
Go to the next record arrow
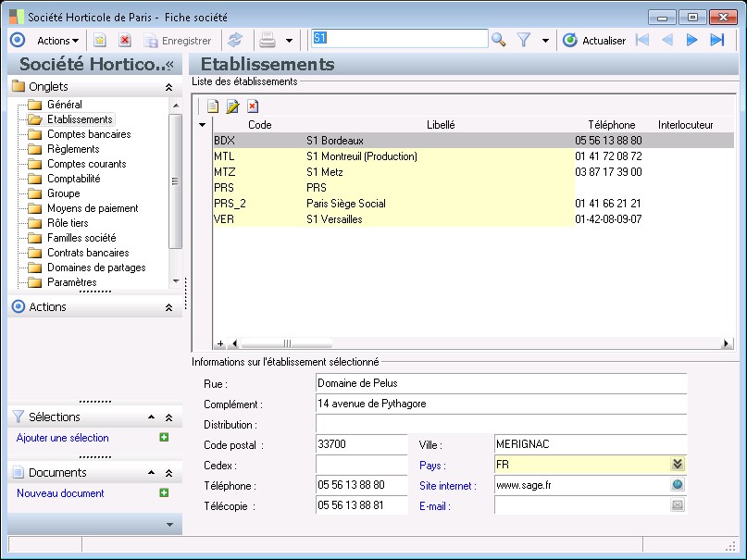point(691,40)
